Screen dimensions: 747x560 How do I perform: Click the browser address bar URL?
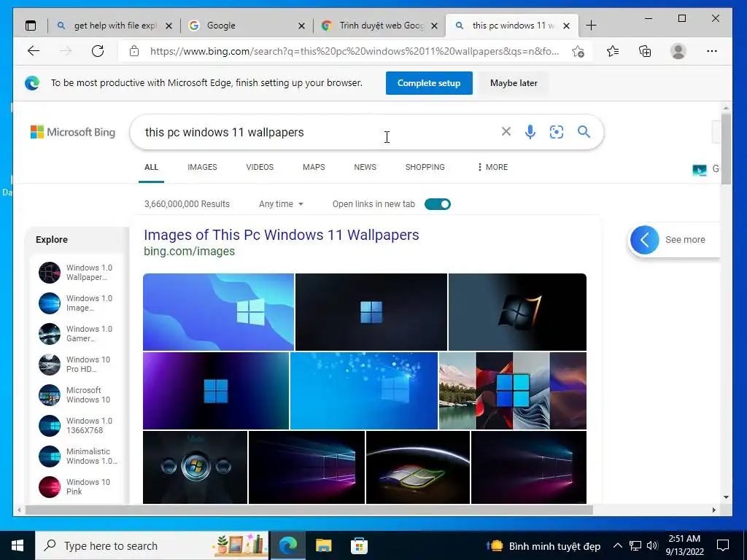click(x=355, y=51)
